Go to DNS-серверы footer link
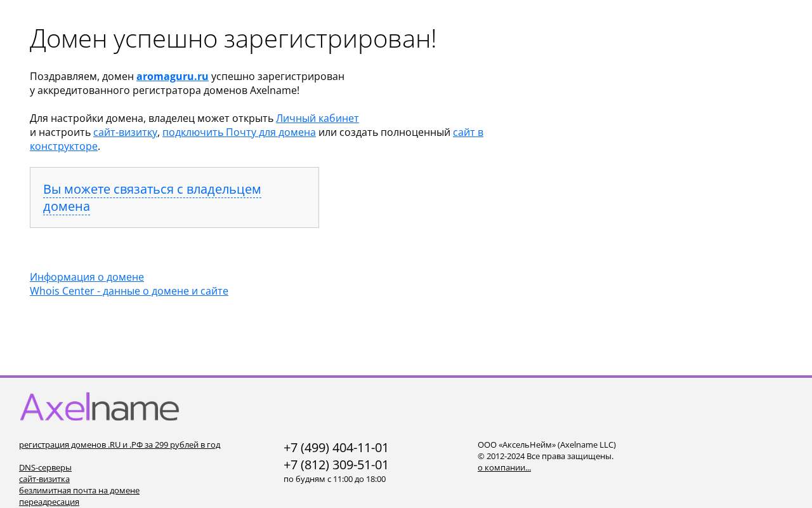812x508 pixels. click(x=45, y=467)
